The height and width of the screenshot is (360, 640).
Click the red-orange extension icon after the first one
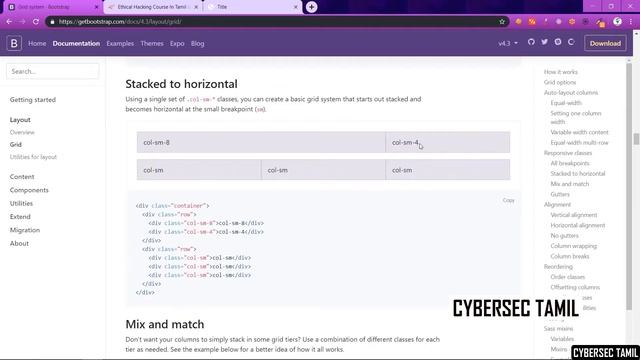(x=532, y=22)
